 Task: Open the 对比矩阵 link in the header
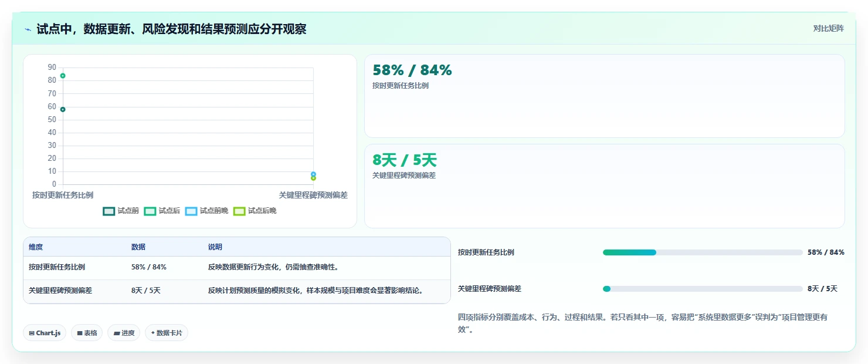click(x=829, y=28)
